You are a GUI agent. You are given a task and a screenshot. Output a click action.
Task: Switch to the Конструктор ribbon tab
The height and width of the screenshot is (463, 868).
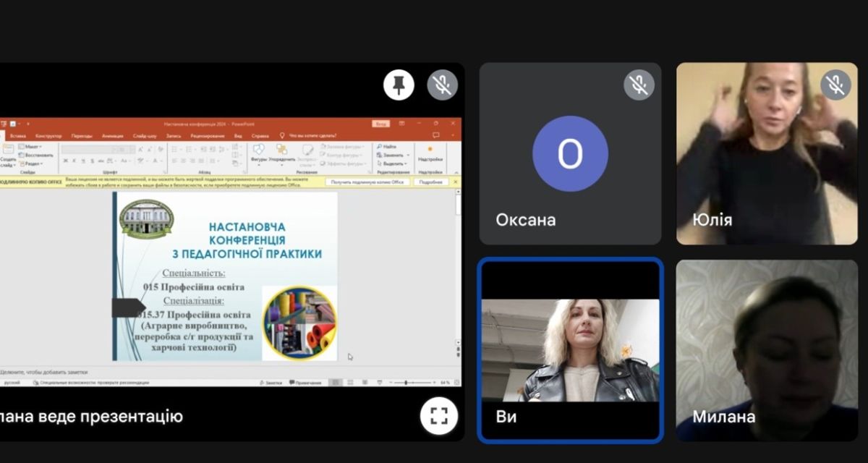click(x=48, y=135)
